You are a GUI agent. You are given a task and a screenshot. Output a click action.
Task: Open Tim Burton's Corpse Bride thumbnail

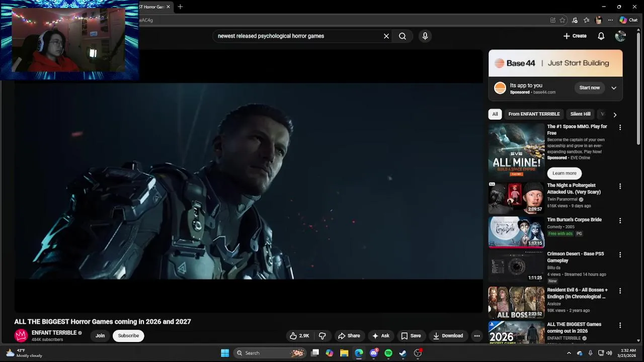[516, 232]
